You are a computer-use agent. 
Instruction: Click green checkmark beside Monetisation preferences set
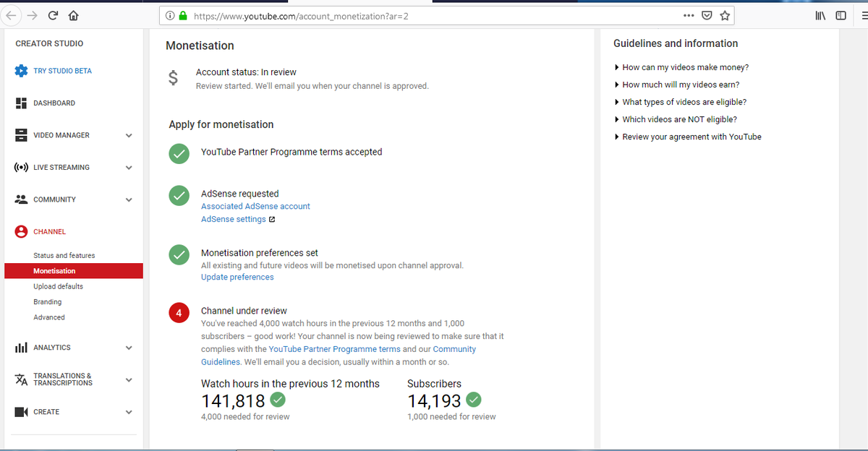[178, 254]
